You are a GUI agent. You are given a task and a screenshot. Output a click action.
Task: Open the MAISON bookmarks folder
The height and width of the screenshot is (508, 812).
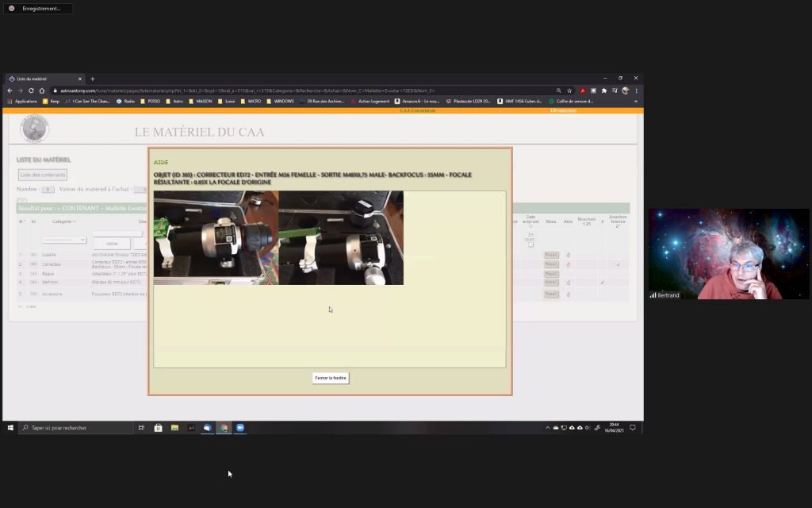[201, 102]
